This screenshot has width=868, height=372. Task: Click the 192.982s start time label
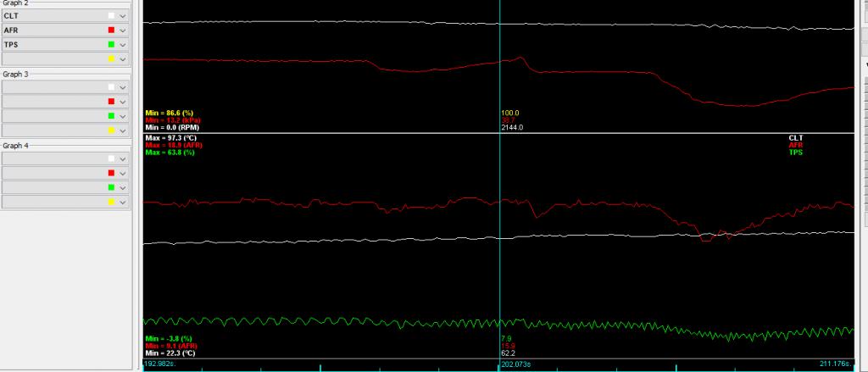161,366
